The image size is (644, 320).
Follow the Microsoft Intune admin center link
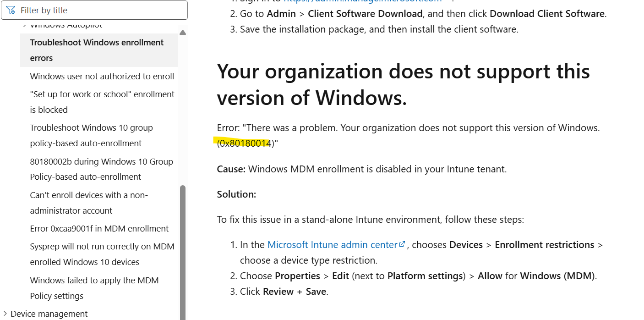click(332, 245)
